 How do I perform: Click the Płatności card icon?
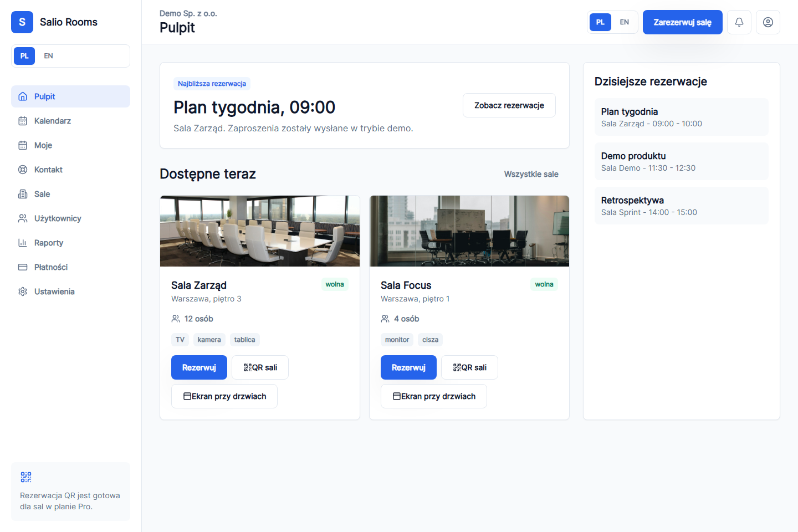(x=23, y=267)
